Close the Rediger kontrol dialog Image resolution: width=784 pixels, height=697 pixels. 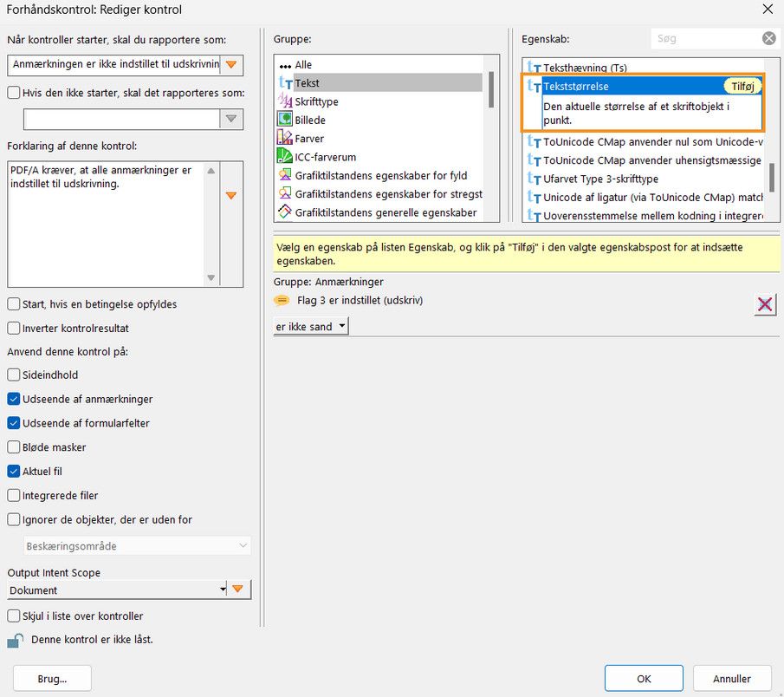(x=768, y=9)
